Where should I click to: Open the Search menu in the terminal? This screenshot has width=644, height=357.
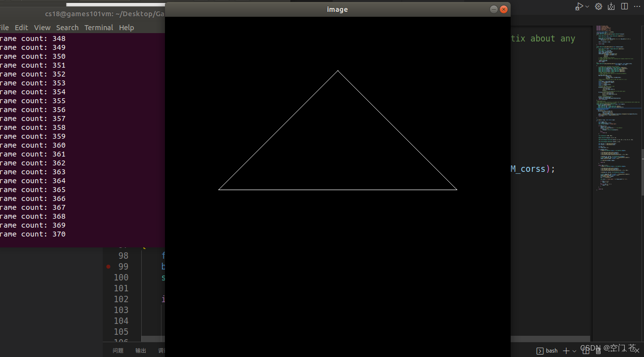click(67, 28)
